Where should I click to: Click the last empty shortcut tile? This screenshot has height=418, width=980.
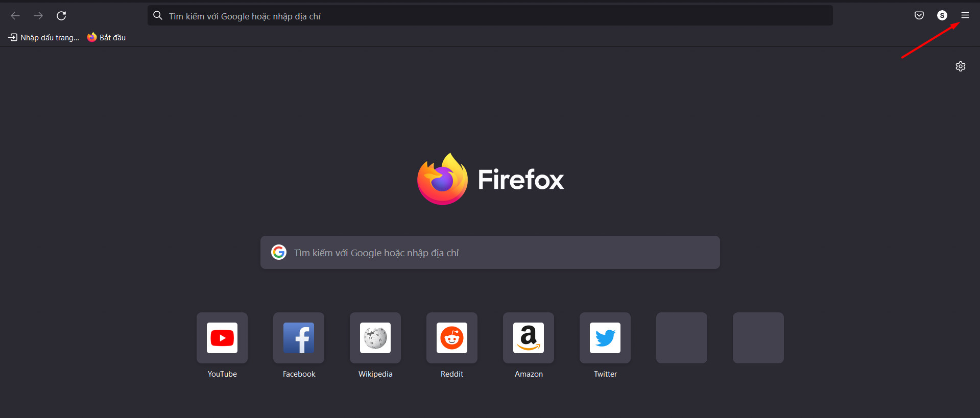tap(758, 338)
